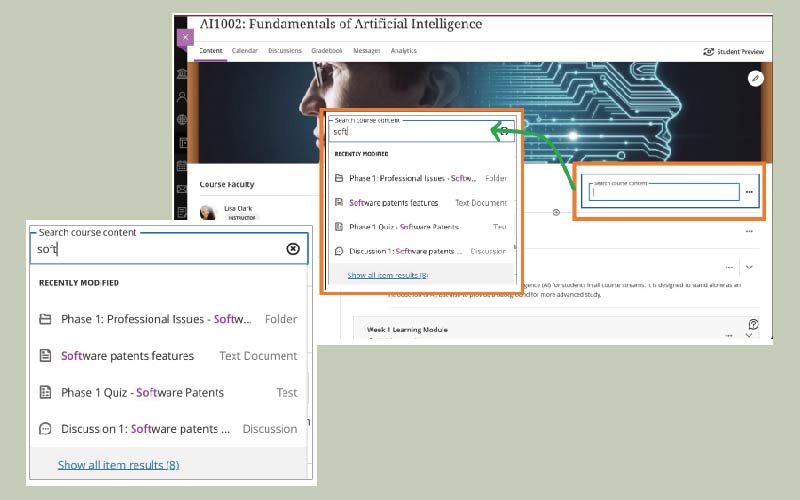Click the Student Preview icon
Viewport: 800px width, 500px height.
pyautogui.click(x=709, y=51)
